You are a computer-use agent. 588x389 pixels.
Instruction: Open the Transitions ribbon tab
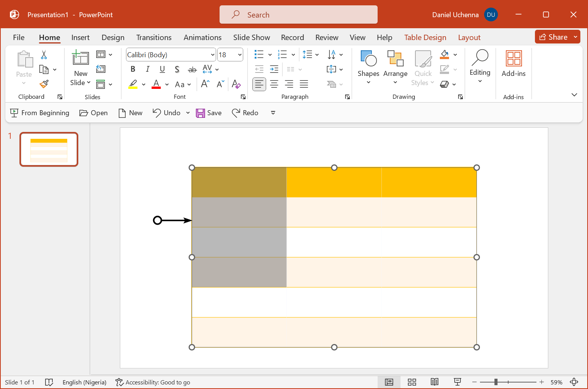[x=153, y=37]
